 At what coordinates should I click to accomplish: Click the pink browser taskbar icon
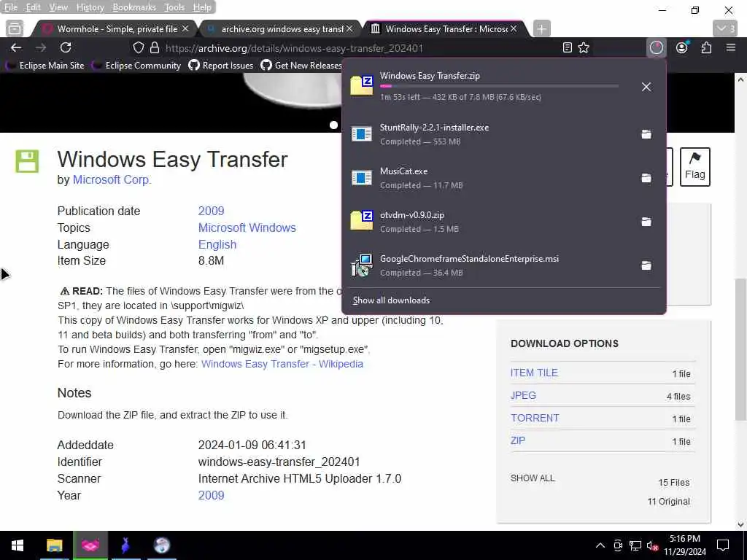pyautogui.click(x=90, y=545)
